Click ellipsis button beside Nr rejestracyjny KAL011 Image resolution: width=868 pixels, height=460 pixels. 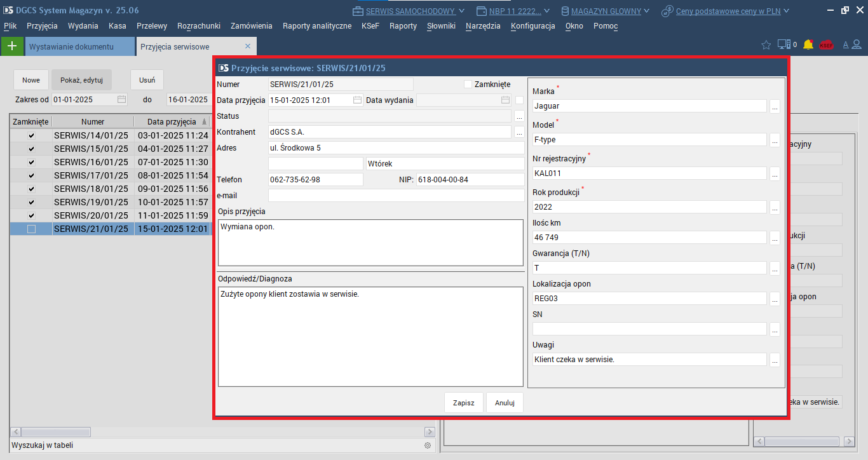point(775,173)
